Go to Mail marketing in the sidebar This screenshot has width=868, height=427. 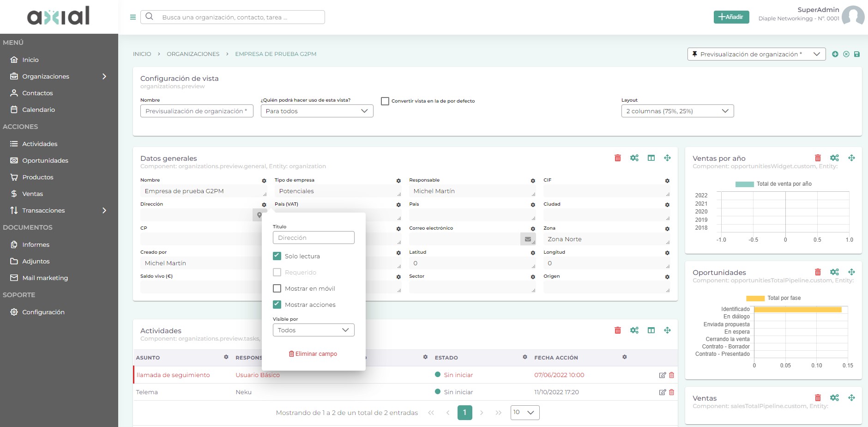pos(46,278)
